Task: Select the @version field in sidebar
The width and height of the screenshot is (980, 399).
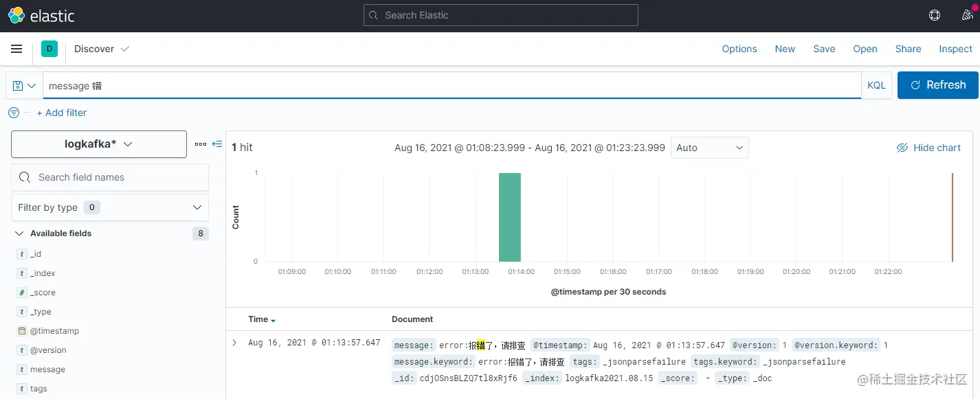Action: pos(48,350)
